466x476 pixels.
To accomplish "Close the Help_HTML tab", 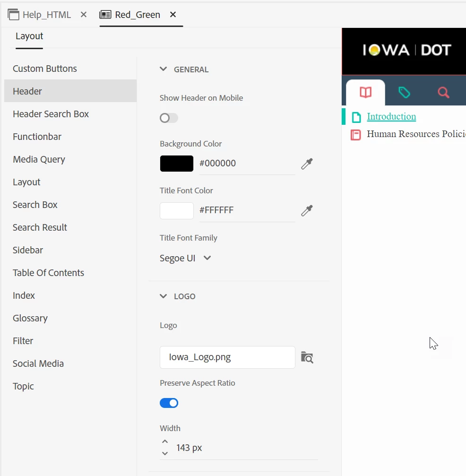I will pos(84,15).
